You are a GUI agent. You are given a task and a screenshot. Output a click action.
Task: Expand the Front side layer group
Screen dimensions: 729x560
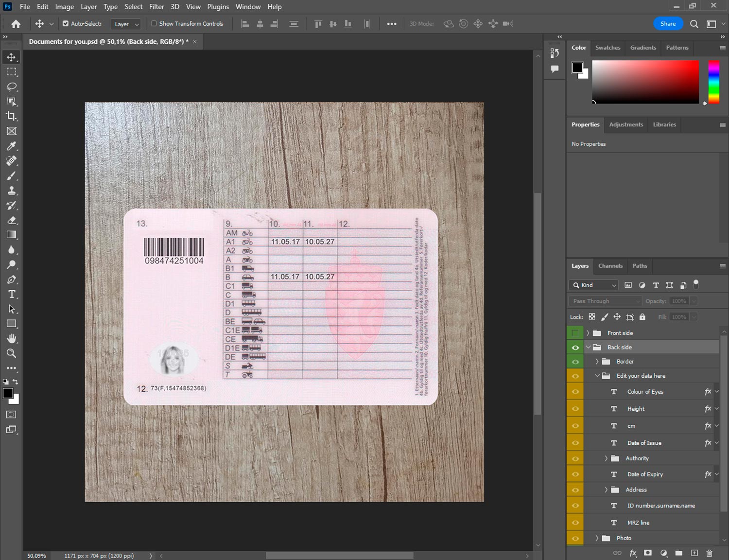[588, 333]
